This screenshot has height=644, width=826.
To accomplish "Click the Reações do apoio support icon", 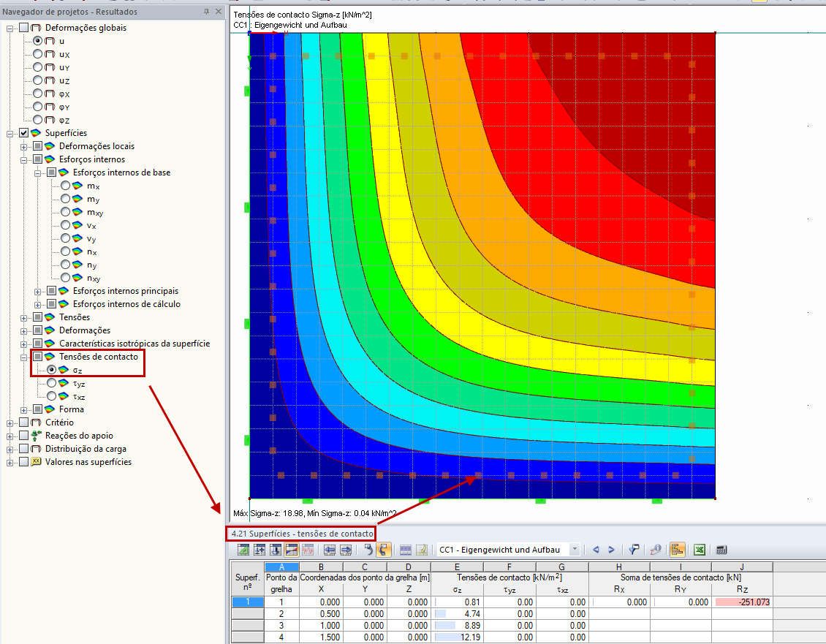I will (36, 436).
